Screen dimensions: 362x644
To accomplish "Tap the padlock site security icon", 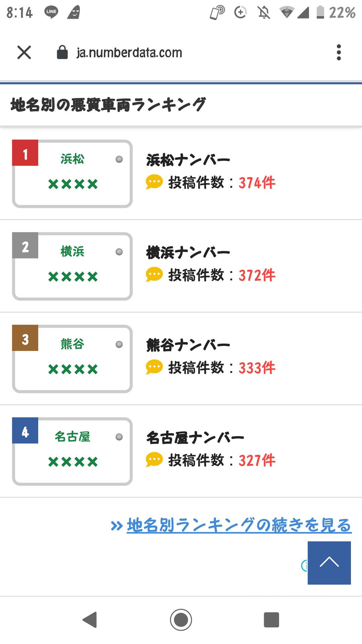I will pos(62,52).
